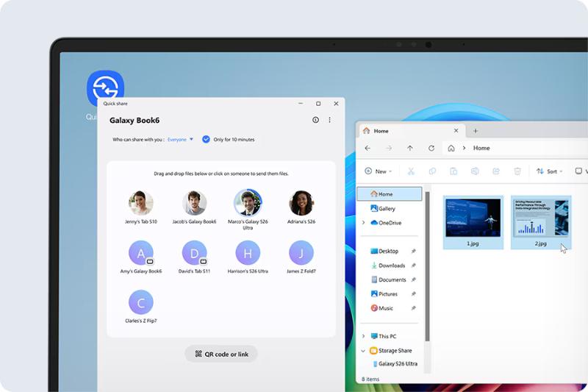Image resolution: width=588 pixels, height=392 pixels.
Task: Go forward in File Explorer
Action: [389, 148]
